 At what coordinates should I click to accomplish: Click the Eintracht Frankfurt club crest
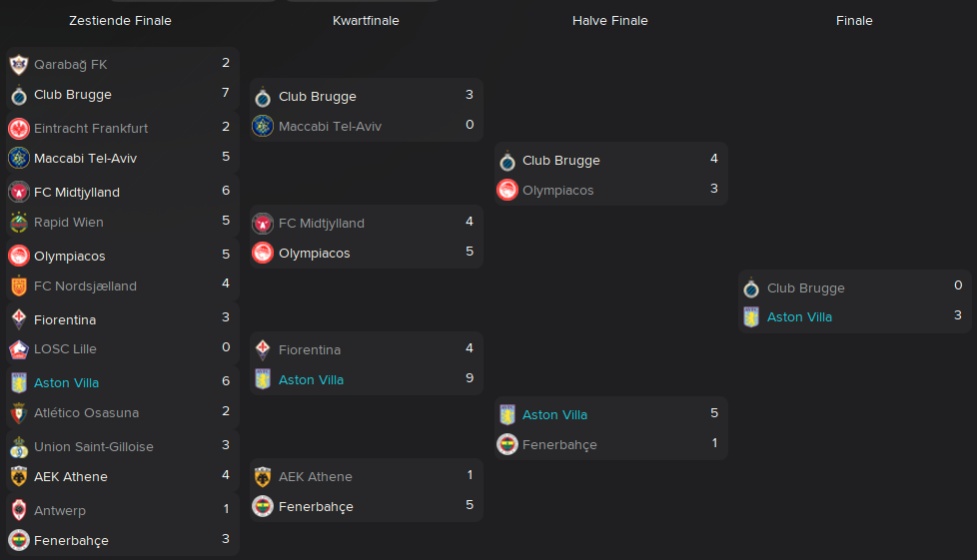click(19, 129)
